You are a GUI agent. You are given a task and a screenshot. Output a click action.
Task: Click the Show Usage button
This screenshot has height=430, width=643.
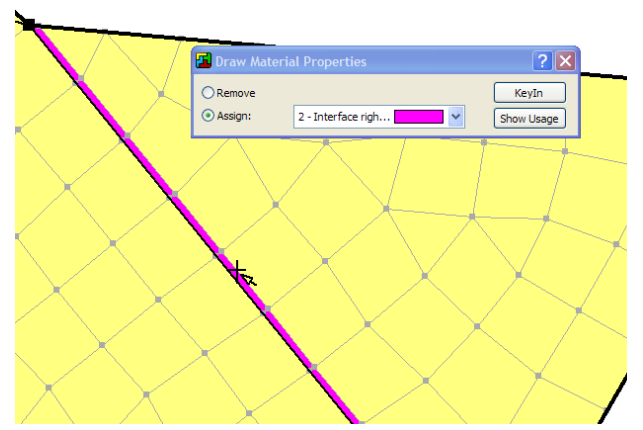click(x=529, y=118)
